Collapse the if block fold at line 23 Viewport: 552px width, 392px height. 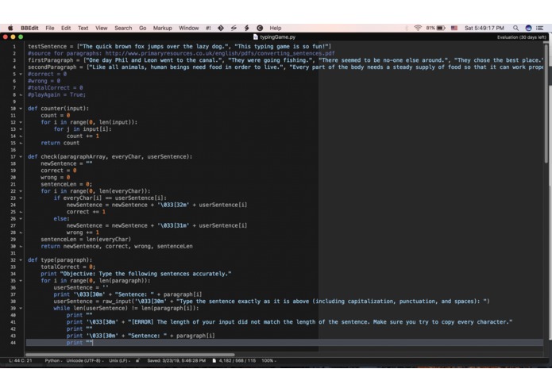point(21,198)
